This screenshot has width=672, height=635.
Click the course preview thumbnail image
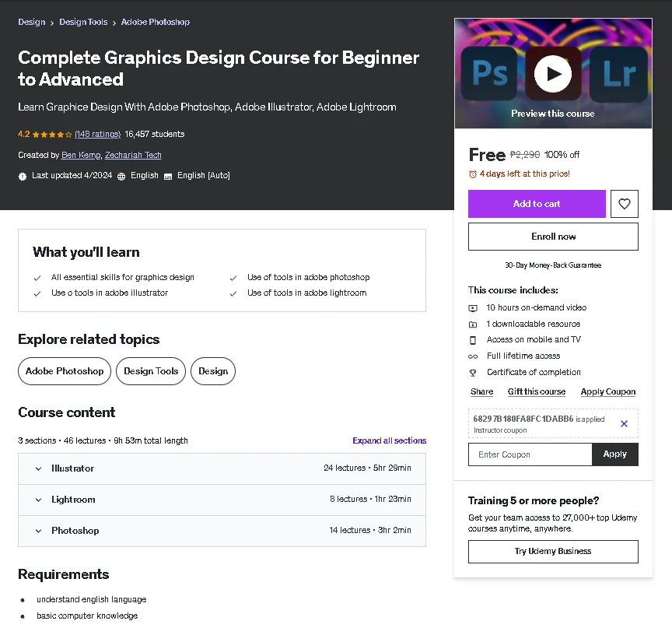553,73
